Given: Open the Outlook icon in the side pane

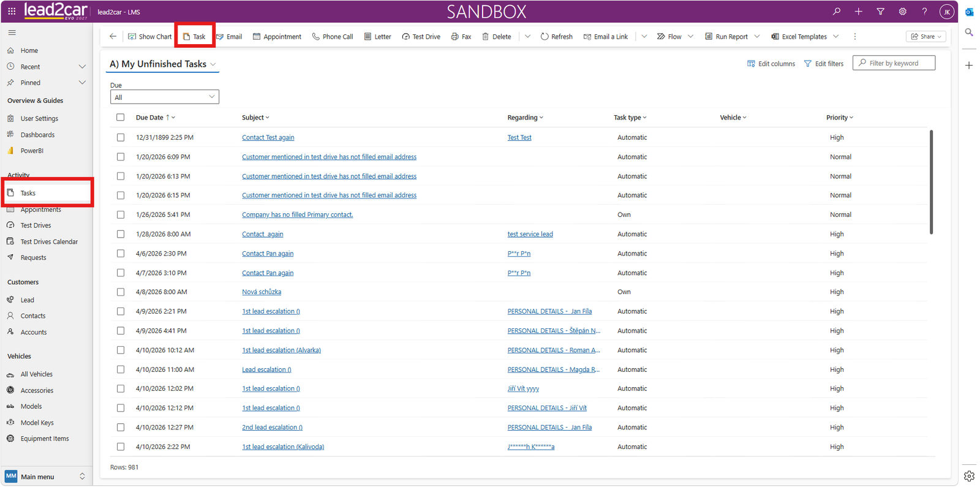Looking at the screenshot, I should [x=969, y=12].
